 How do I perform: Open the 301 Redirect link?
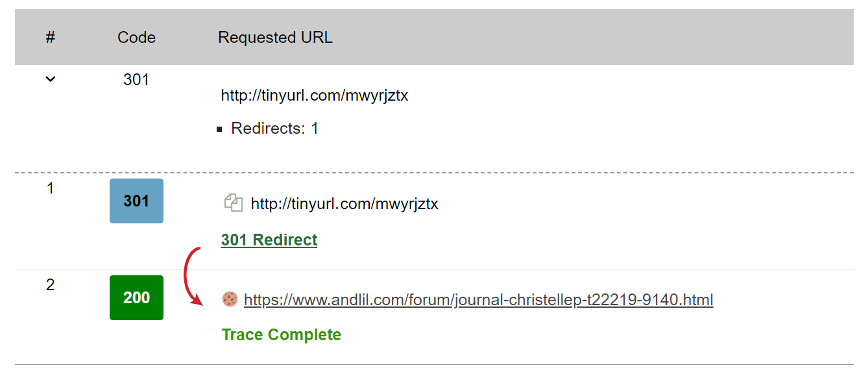[x=269, y=240]
